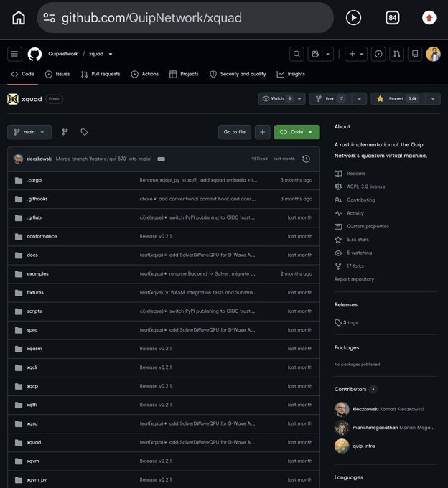
Task: Open the .githooks folder
Action: 37,199
